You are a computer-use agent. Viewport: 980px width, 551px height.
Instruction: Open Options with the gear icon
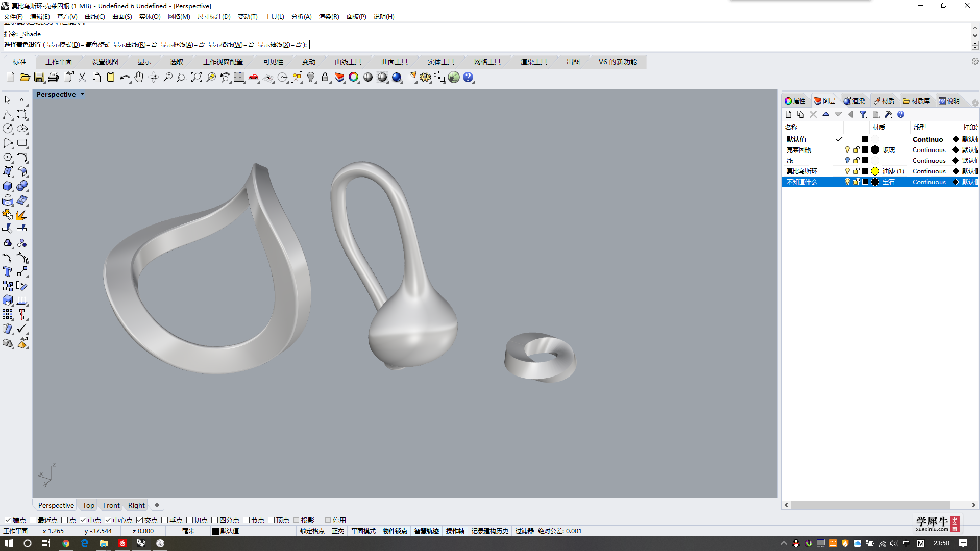click(425, 78)
